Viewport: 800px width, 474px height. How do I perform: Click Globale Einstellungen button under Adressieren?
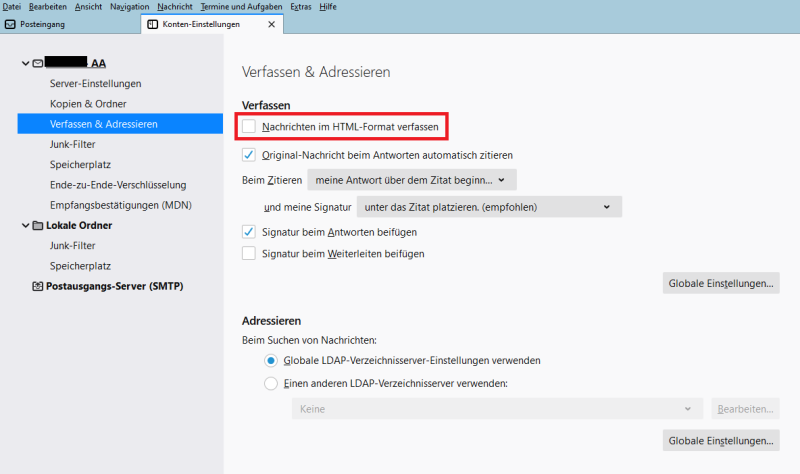coord(720,440)
